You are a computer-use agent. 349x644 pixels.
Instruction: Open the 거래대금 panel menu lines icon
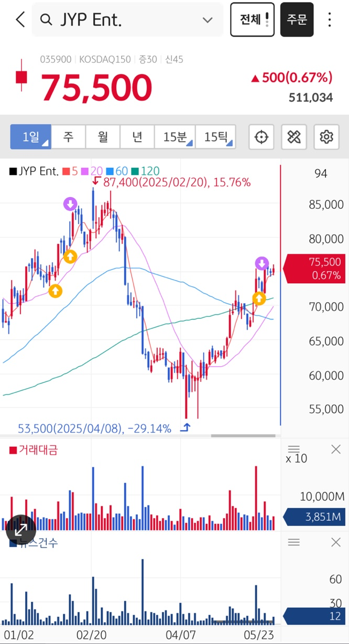click(294, 449)
